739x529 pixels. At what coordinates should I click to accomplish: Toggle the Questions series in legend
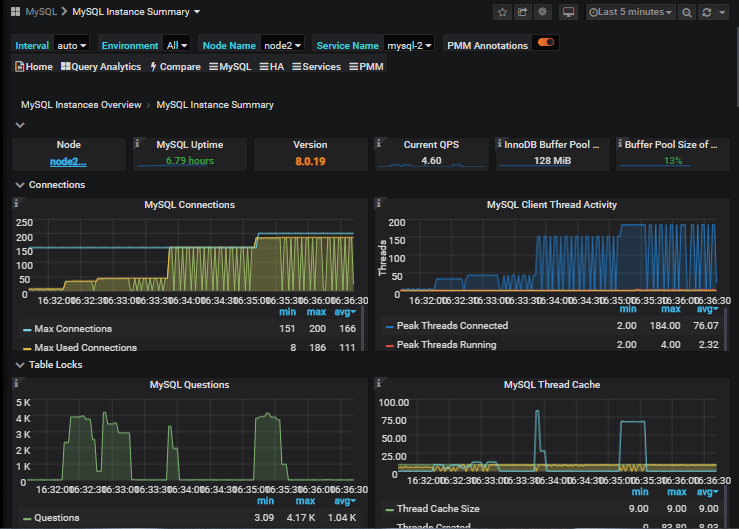[57, 518]
